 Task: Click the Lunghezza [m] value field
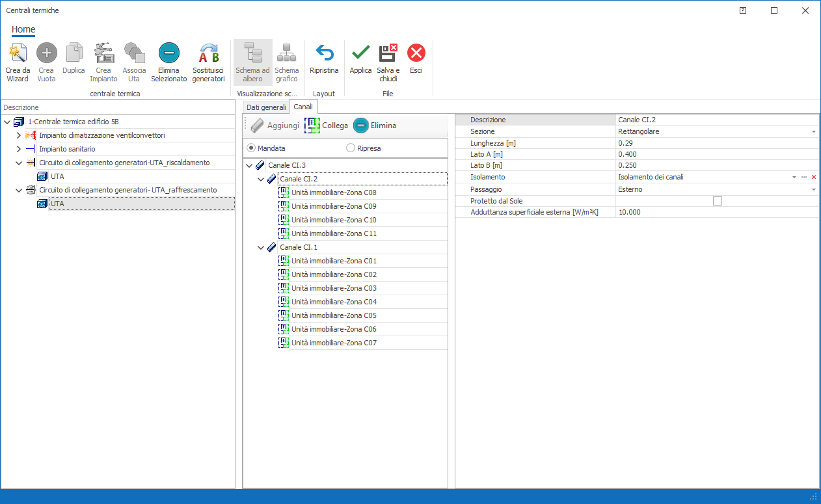(x=716, y=143)
